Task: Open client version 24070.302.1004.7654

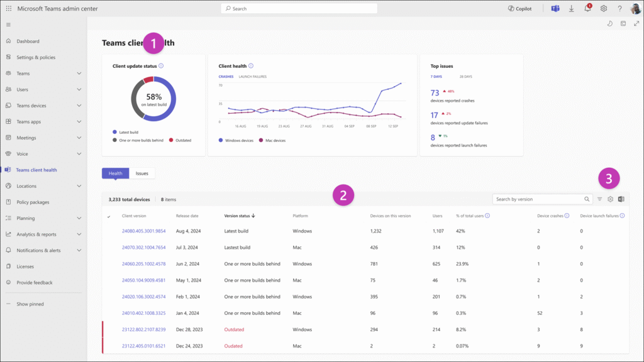Action: (144, 248)
